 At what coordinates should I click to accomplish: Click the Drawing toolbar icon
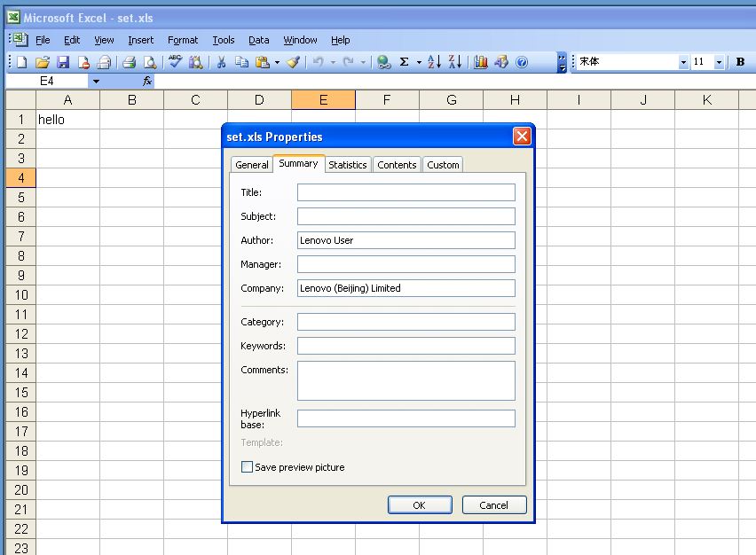click(501, 62)
